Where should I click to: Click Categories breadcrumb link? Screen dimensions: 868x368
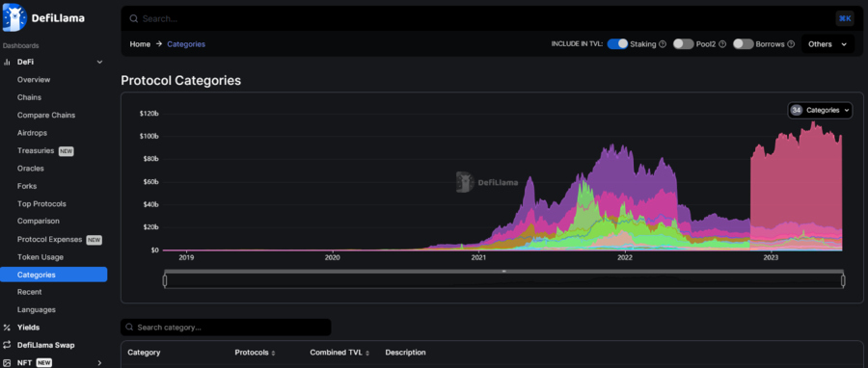186,44
